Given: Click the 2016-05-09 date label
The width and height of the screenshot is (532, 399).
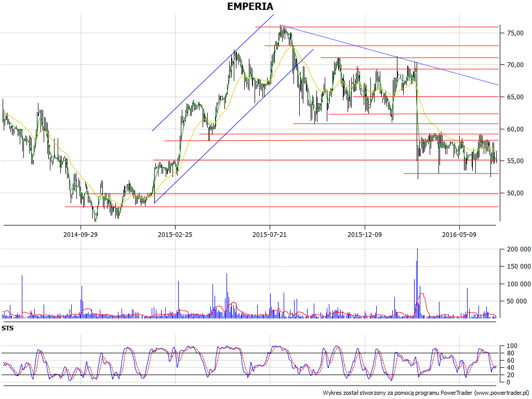Looking at the screenshot, I should (459, 234).
